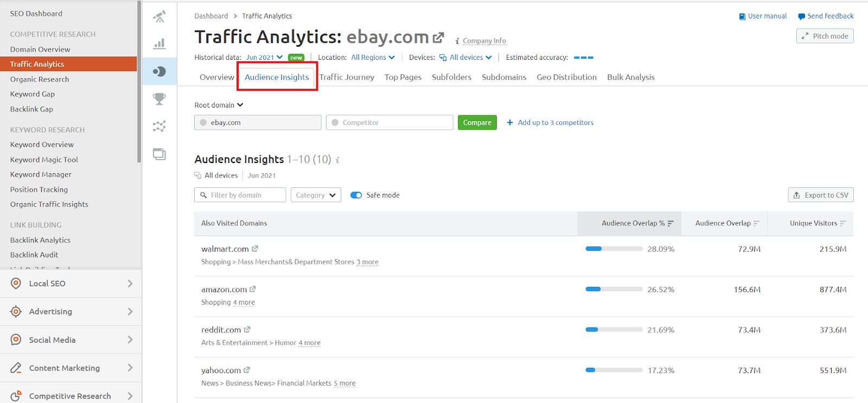Click the info icon next to Audience Insights heading
Screen dimensions: 868x403
click(337, 160)
